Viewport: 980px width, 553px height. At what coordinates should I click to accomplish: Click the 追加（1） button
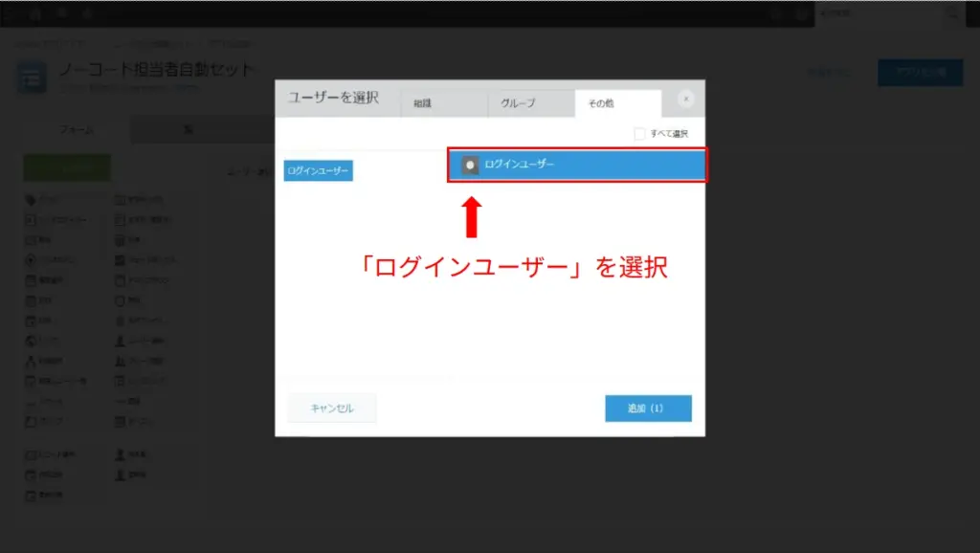click(648, 408)
